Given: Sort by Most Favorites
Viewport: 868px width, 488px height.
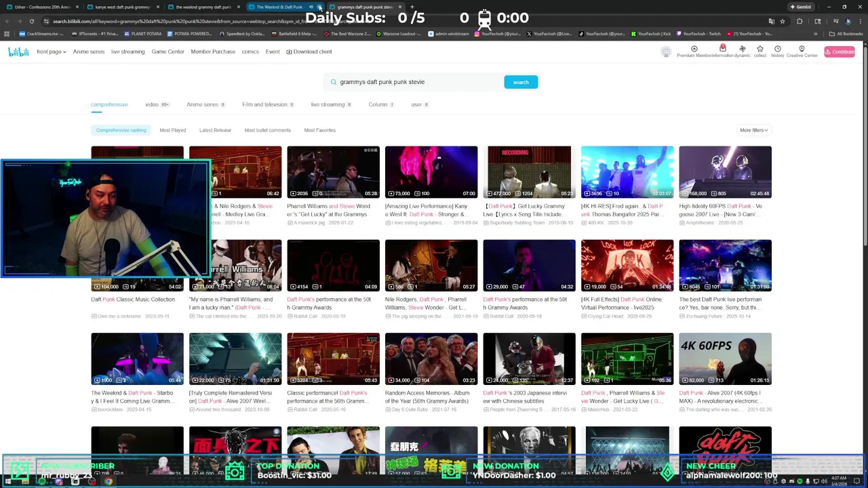Looking at the screenshot, I should click(x=320, y=130).
